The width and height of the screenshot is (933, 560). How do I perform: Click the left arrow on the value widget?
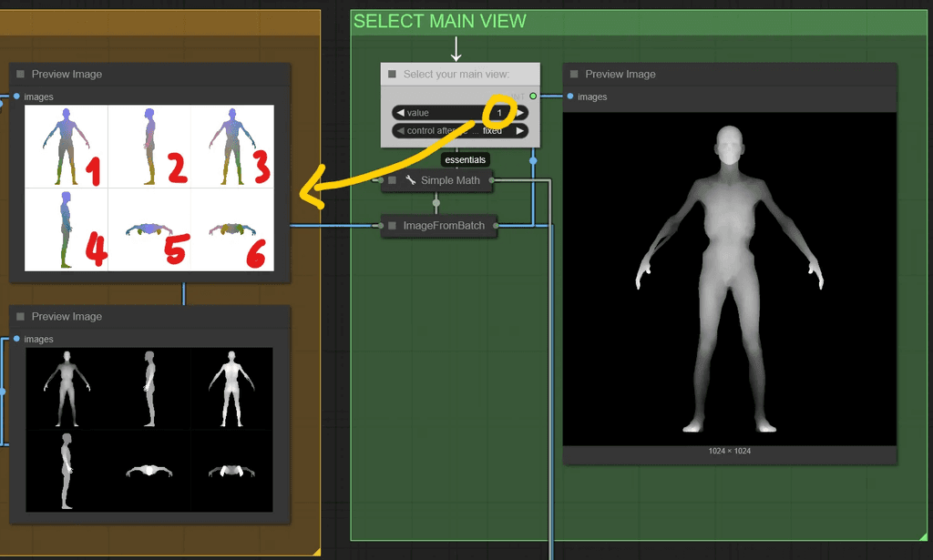pos(400,114)
